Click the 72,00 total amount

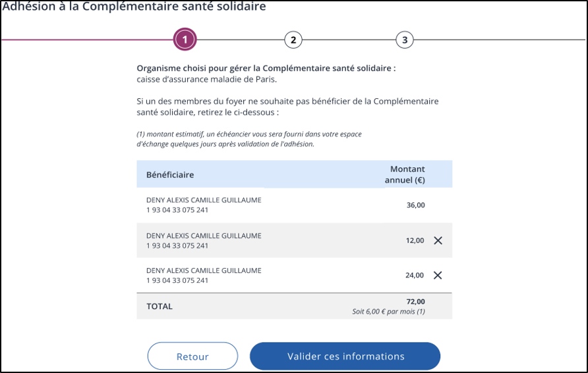(416, 302)
